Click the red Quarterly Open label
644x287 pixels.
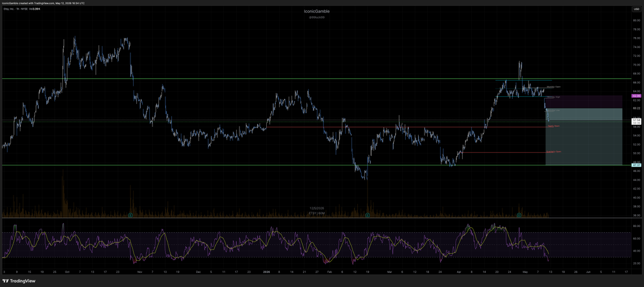tap(553, 152)
